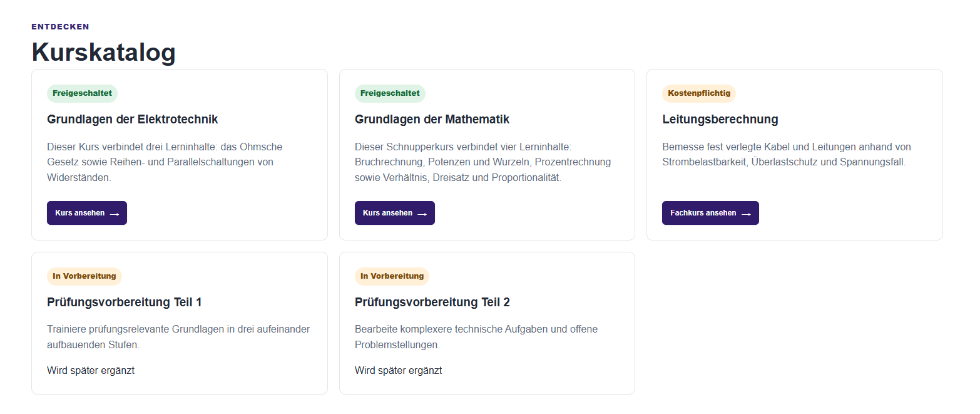Click the Grundlagen der Mathematik title
Screen dimensions: 980x414
432,120
